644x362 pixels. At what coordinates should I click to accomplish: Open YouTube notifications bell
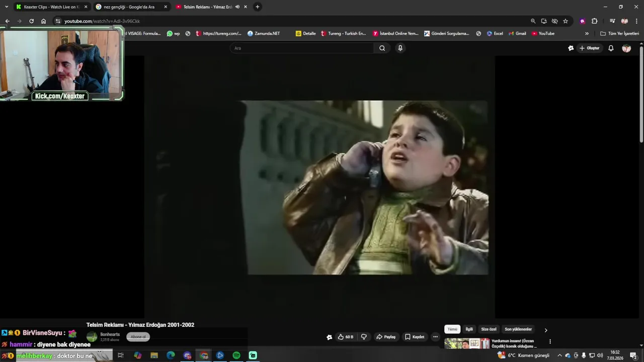tap(611, 48)
